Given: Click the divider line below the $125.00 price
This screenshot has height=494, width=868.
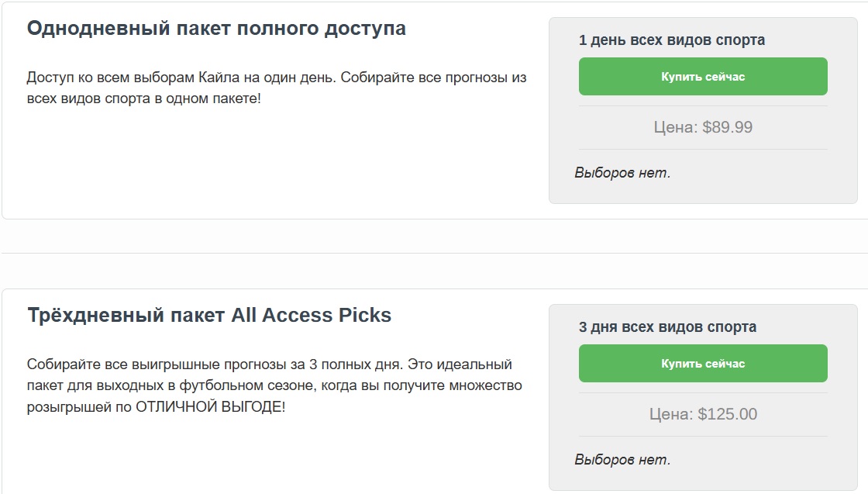Looking at the screenshot, I should pos(703,436).
